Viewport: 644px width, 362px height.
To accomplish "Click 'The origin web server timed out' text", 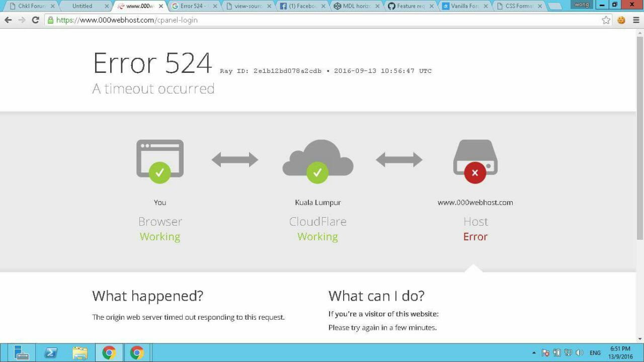I will pos(189,317).
